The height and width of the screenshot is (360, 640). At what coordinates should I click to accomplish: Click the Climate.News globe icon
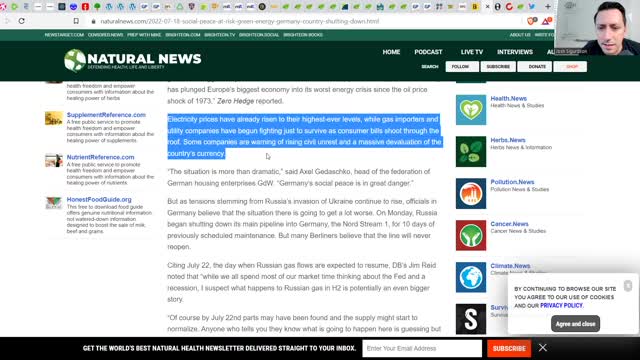471,278
